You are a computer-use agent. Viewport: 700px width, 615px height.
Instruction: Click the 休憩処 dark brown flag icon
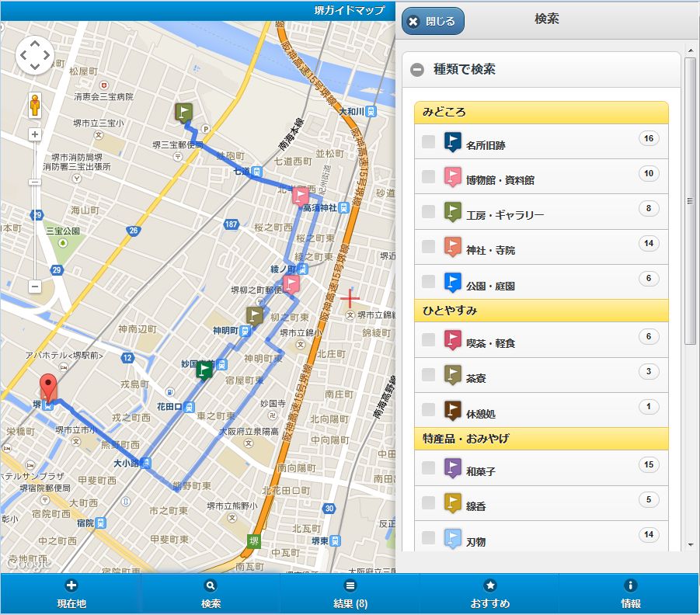tap(452, 410)
